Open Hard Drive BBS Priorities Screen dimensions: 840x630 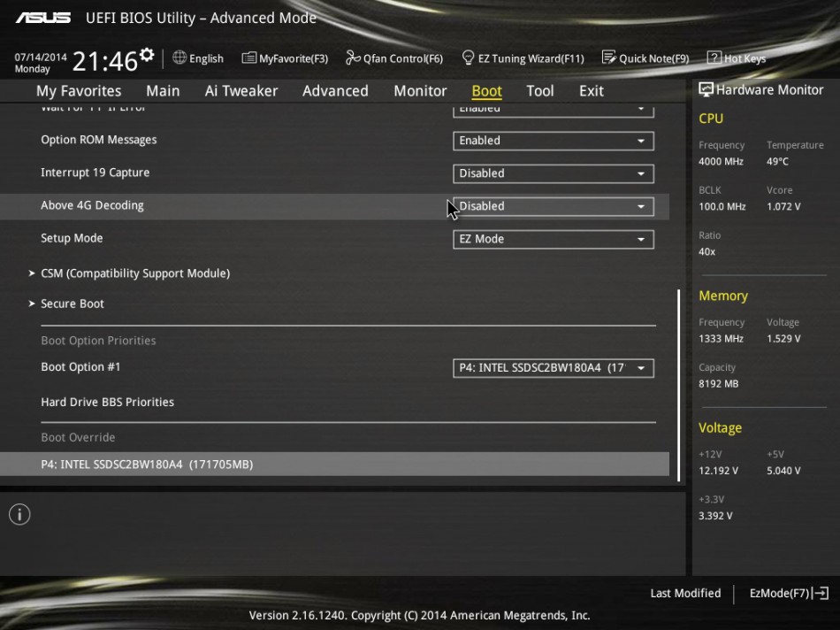click(107, 402)
